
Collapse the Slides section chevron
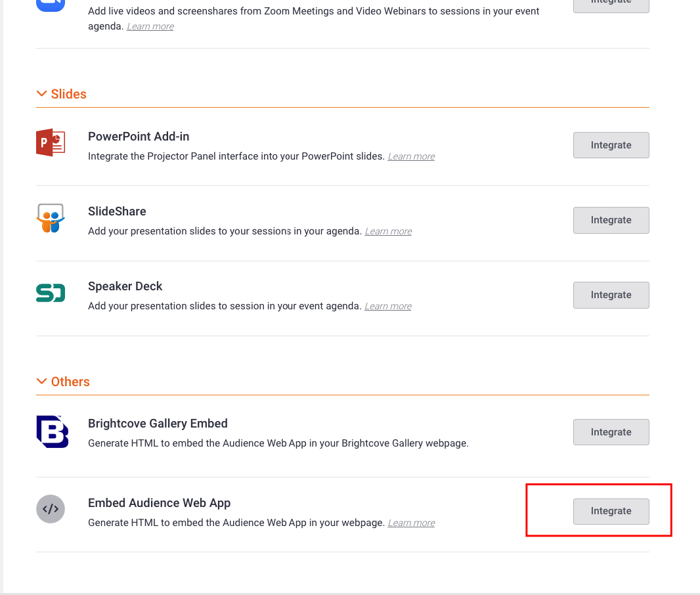(x=41, y=94)
